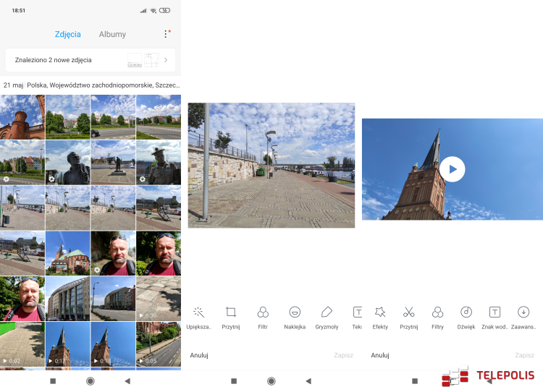Open the Dźwięk audio tool
This screenshot has width=543, height=392.
pyautogui.click(x=466, y=316)
